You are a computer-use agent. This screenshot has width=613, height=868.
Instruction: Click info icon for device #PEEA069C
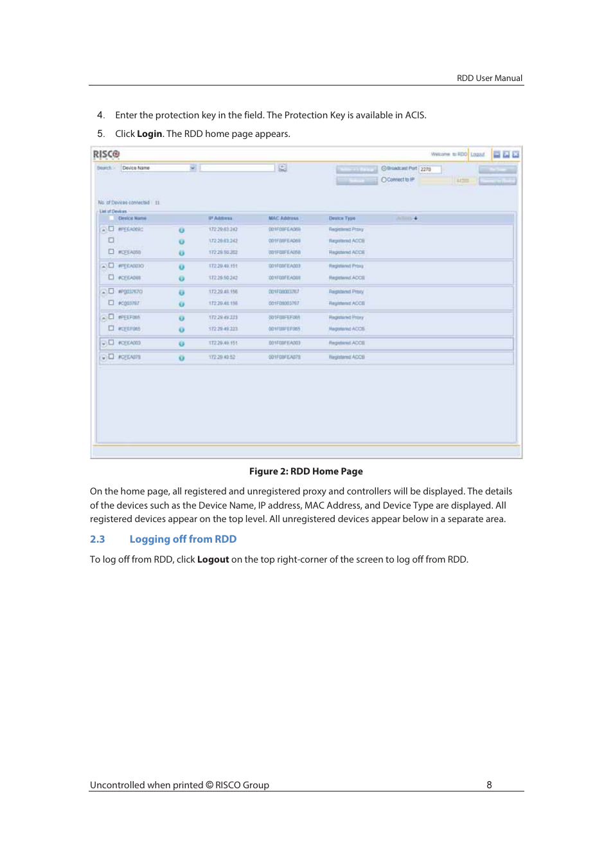pyautogui.click(x=182, y=230)
